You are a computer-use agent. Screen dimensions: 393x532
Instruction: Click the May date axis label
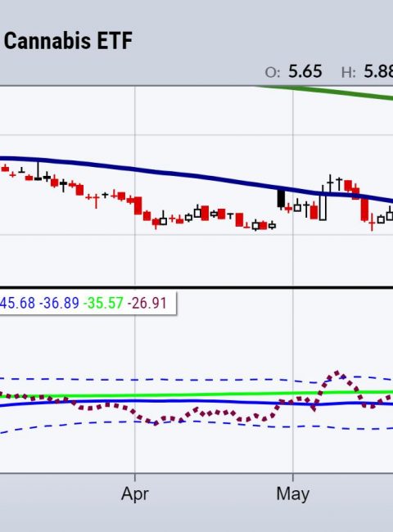(x=292, y=494)
